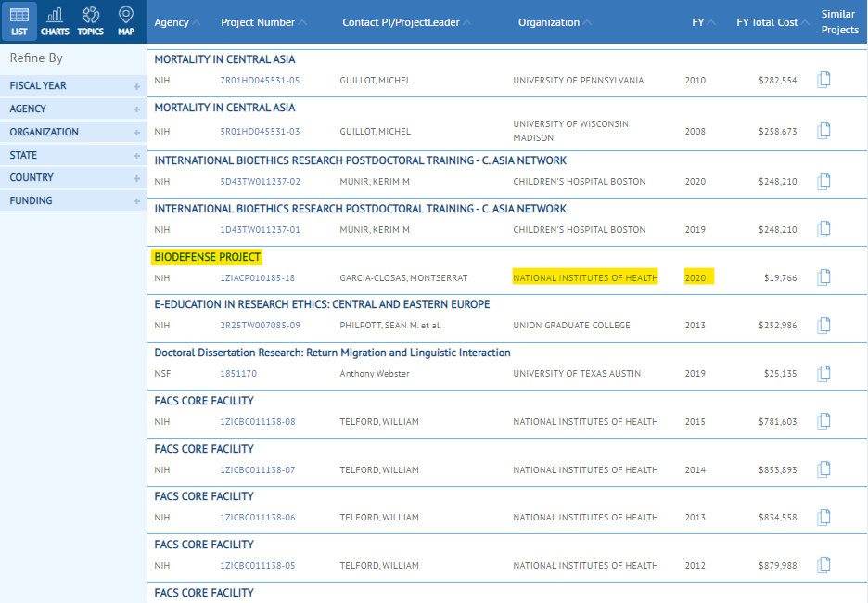View similar projects for 5D43TW011237-02 row
Screen dimensions: 868x603
(x=823, y=181)
